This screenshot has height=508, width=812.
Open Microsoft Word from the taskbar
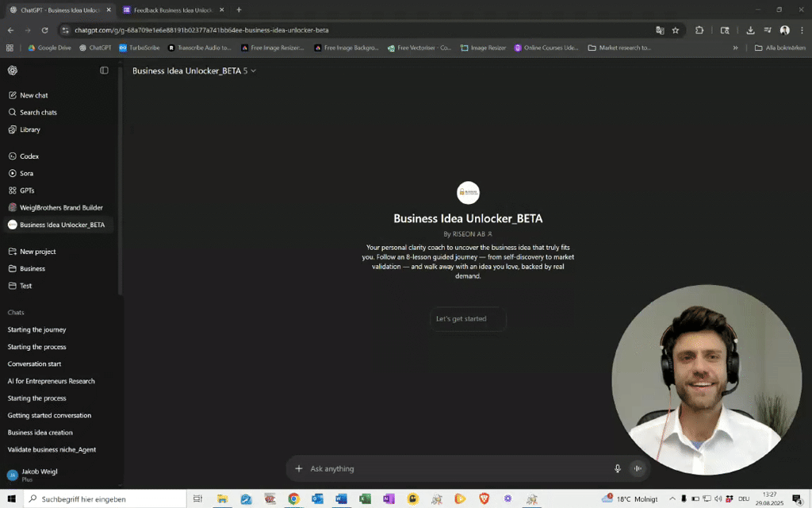pyautogui.click(x=341, y=498)
